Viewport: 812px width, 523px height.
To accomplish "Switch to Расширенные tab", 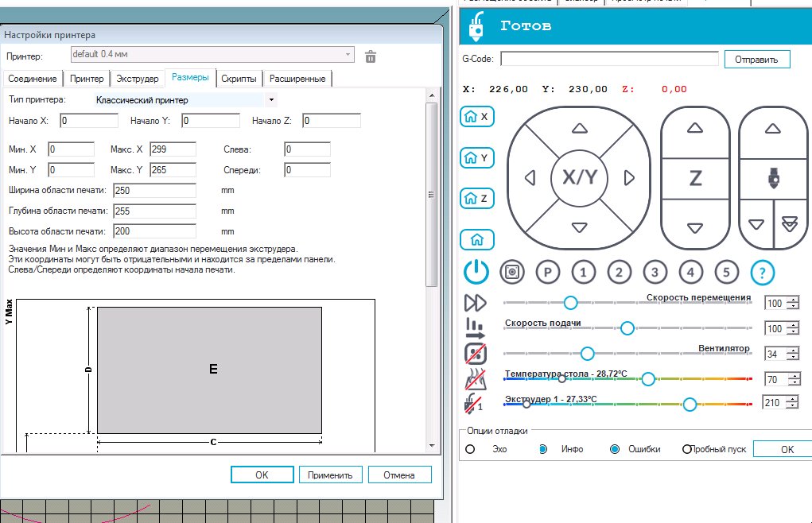I will [297, 79].
